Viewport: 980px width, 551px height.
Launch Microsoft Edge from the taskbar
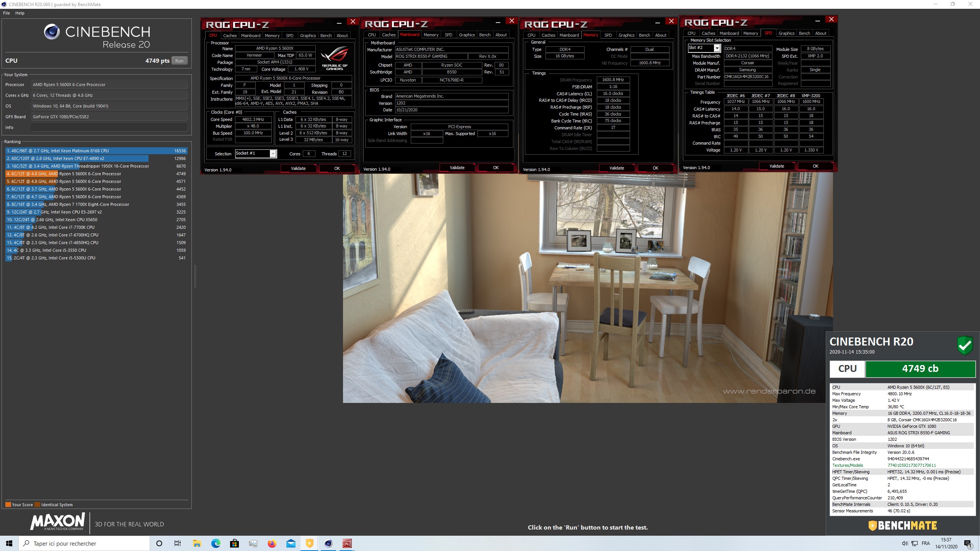216,543
